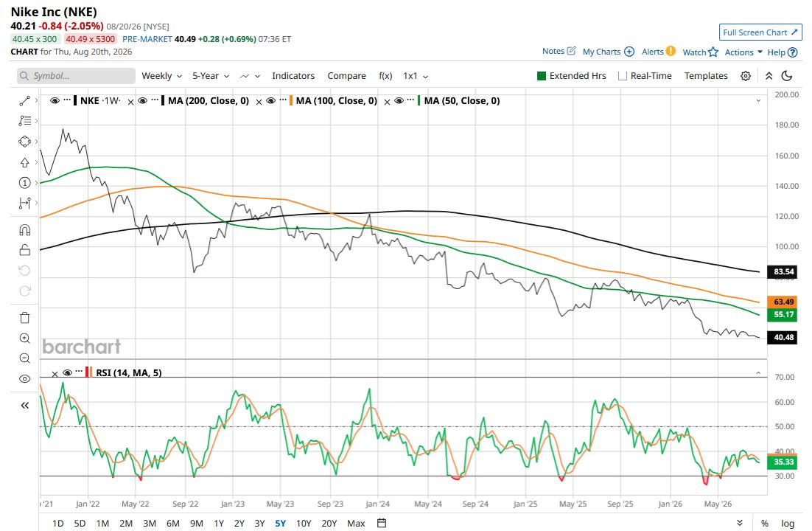This screenshot has width=812, height=531.
Task: Toggle visibility of all drawings eye icon
Action: (x=24, y=378)
